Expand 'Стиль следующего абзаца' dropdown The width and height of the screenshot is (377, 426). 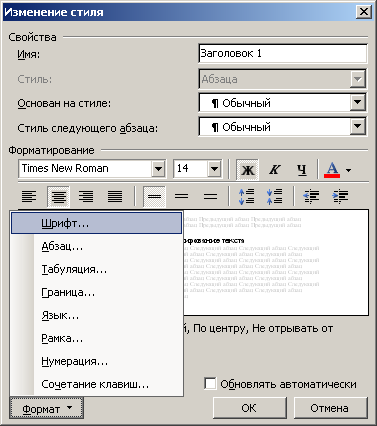pyautogui.click(x=357, y=127)
